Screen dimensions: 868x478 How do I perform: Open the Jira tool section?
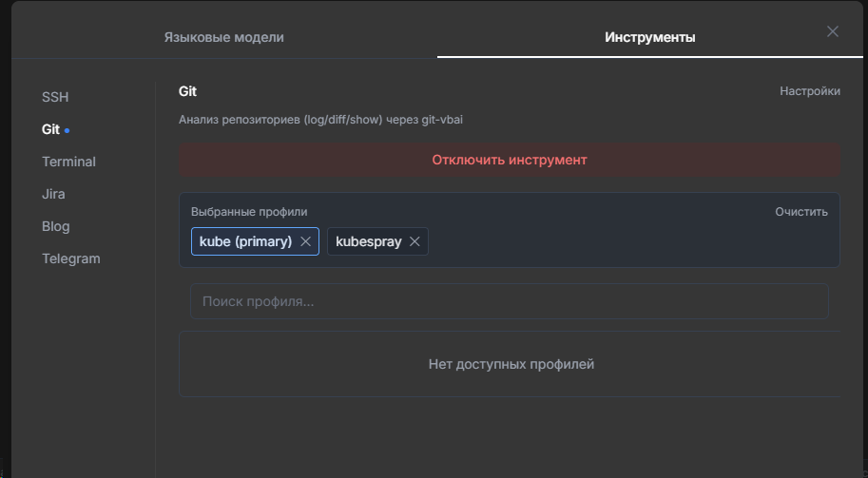click(x=53, y=194)
